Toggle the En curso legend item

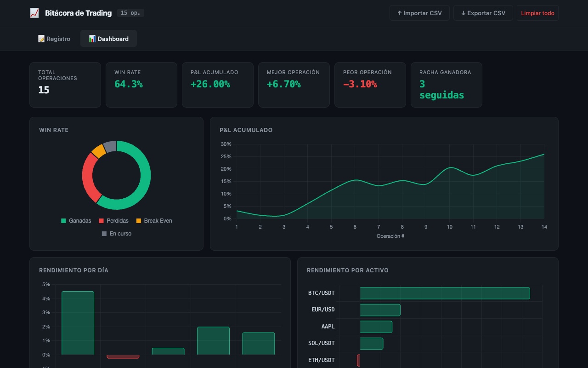coord(116,234)
